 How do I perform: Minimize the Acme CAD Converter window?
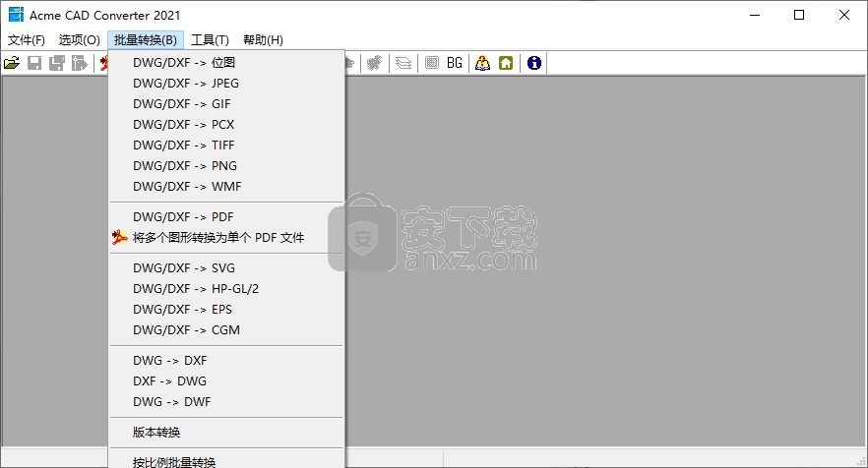coord(755,15)
